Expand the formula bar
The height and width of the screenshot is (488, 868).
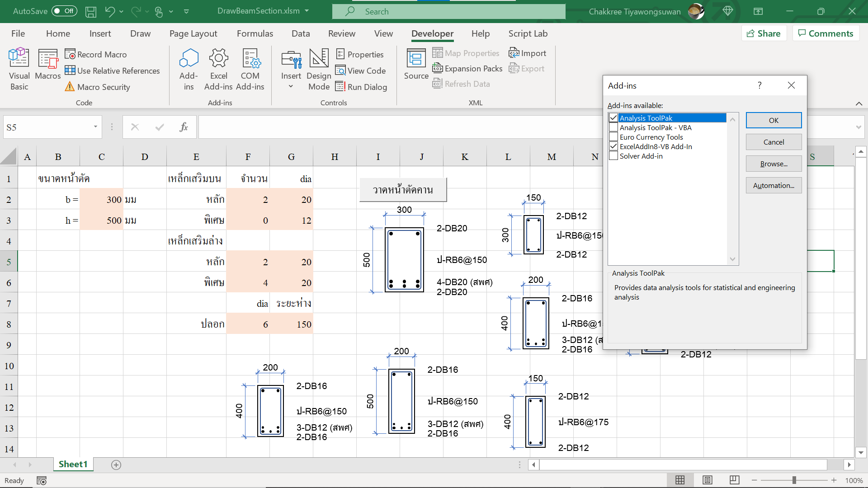pyautogui.click(x=859, y=127)
